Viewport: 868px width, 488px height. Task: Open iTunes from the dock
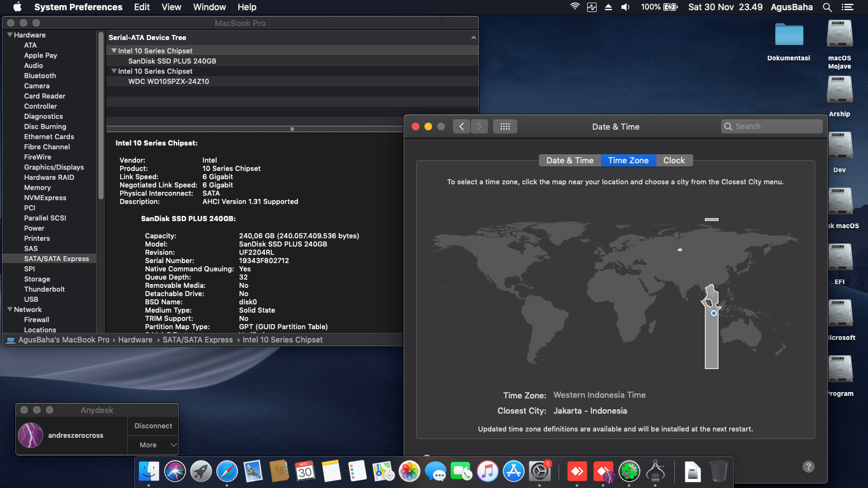[x=487, y=471]
